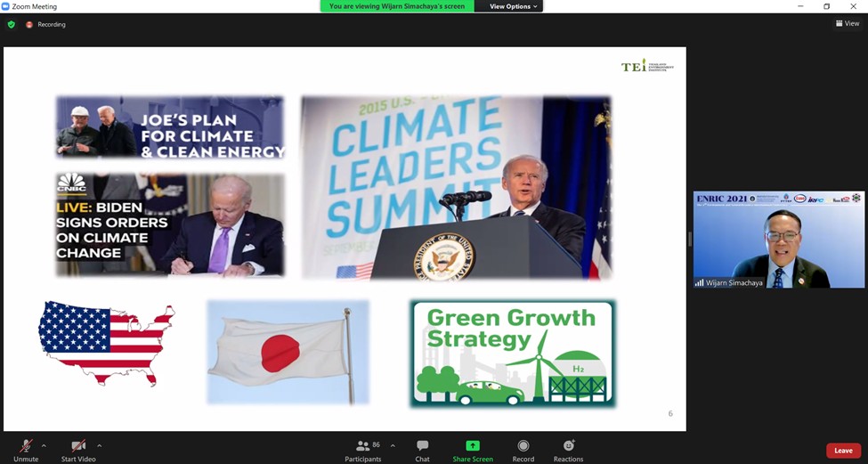Start recording with the Record button

click(523, 450)
